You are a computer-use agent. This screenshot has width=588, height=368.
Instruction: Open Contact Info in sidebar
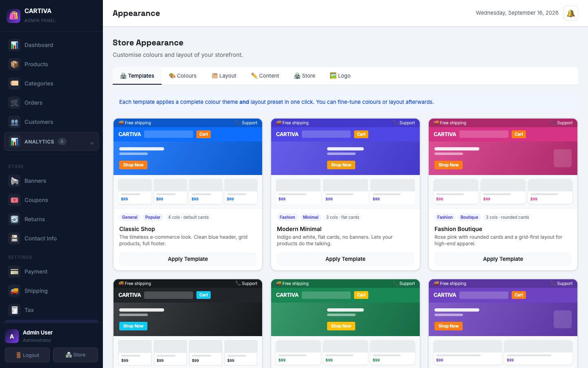click(51, 238)
